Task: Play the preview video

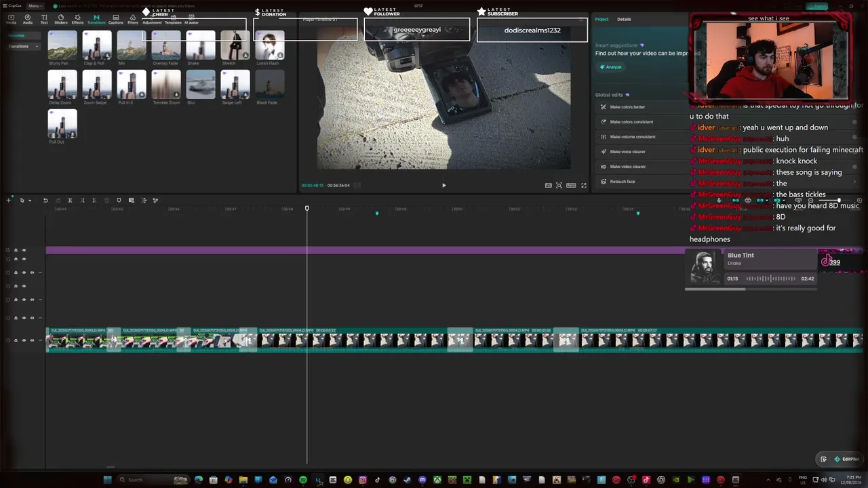Action: click(444, 185)
